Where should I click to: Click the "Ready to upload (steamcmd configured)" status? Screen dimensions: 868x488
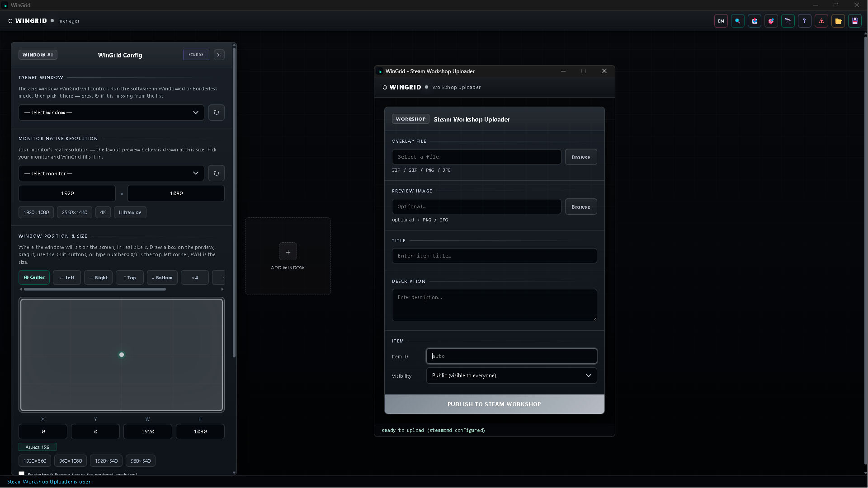(433, 431)
